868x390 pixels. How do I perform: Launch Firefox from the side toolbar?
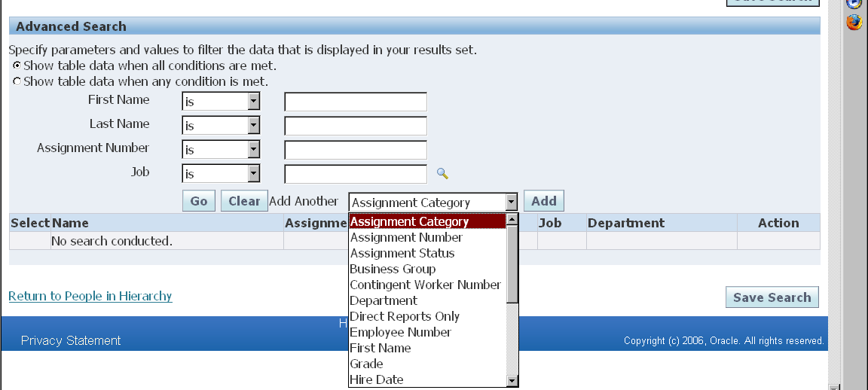coord(854,22)
